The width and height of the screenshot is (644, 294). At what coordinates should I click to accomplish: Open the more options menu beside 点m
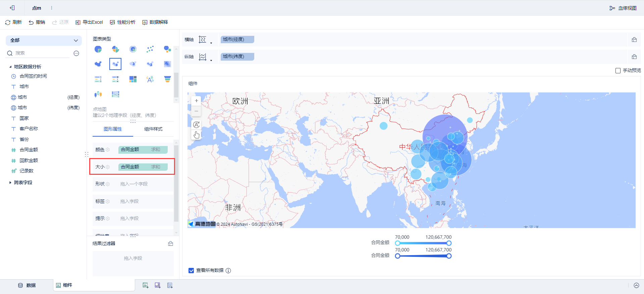[51, 8]
